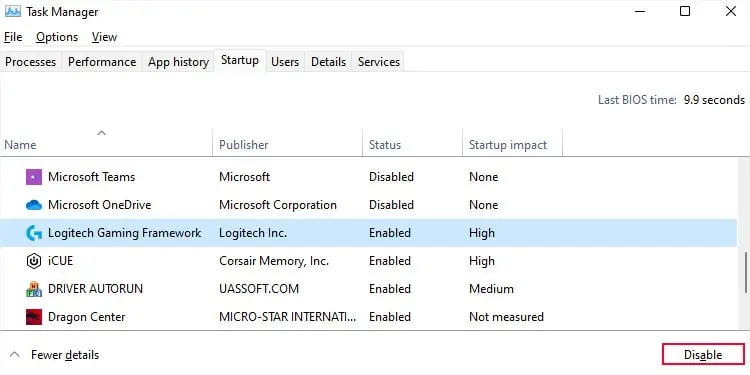Click the DRIVER AUTORUN icon

(33, 289)
